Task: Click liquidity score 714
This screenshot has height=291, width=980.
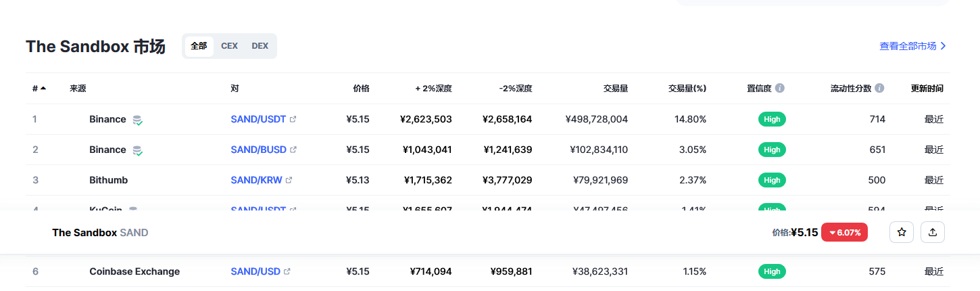Action: 877,119
